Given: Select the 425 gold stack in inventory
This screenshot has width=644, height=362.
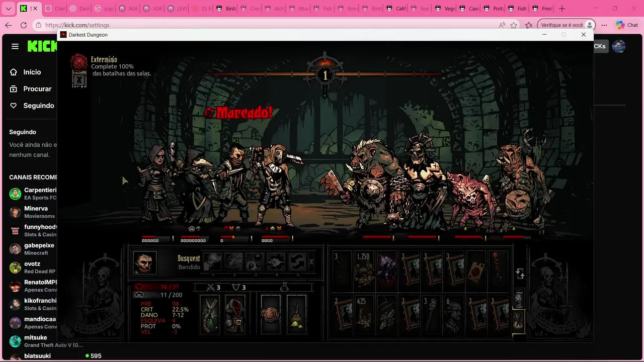Looking at the screenshot, I should pyautogui.click(x=363, y=315).
